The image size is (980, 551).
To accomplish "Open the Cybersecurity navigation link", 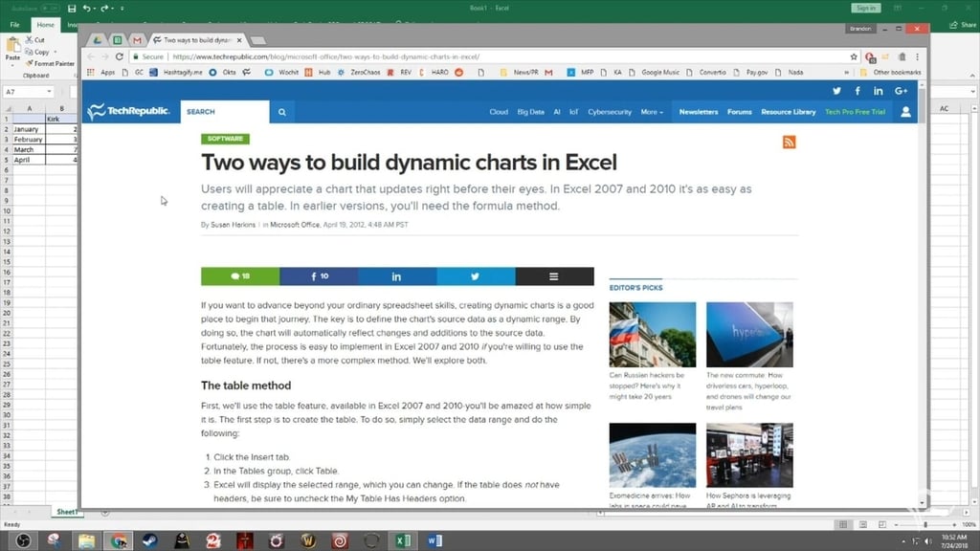I will [610, 112].
